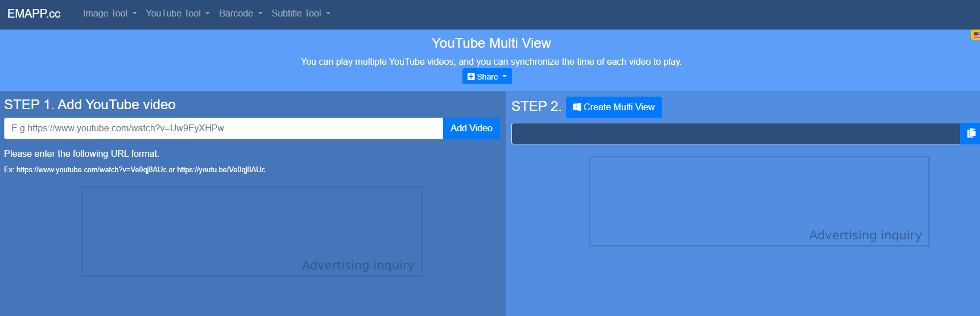Open the Image Tool dropdown menu

click(x=110, y=13)
